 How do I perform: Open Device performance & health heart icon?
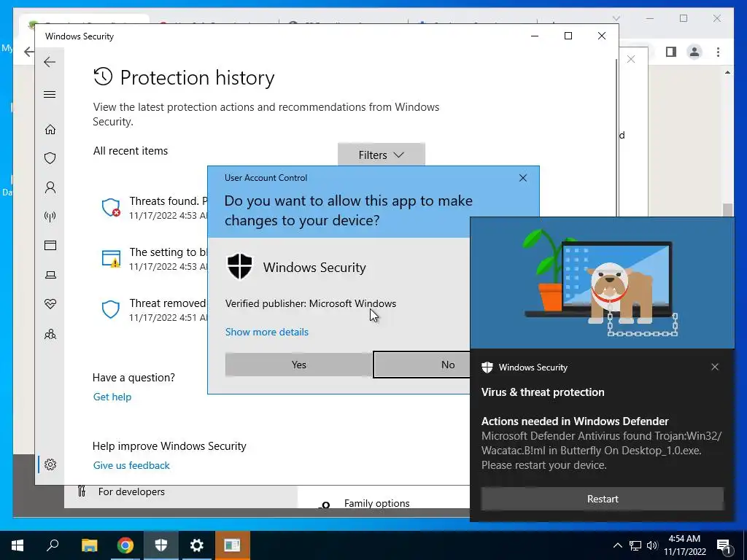(50, 304)
